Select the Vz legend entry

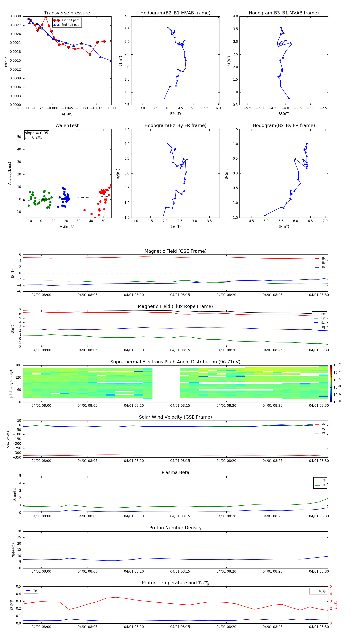click(320, 433)
